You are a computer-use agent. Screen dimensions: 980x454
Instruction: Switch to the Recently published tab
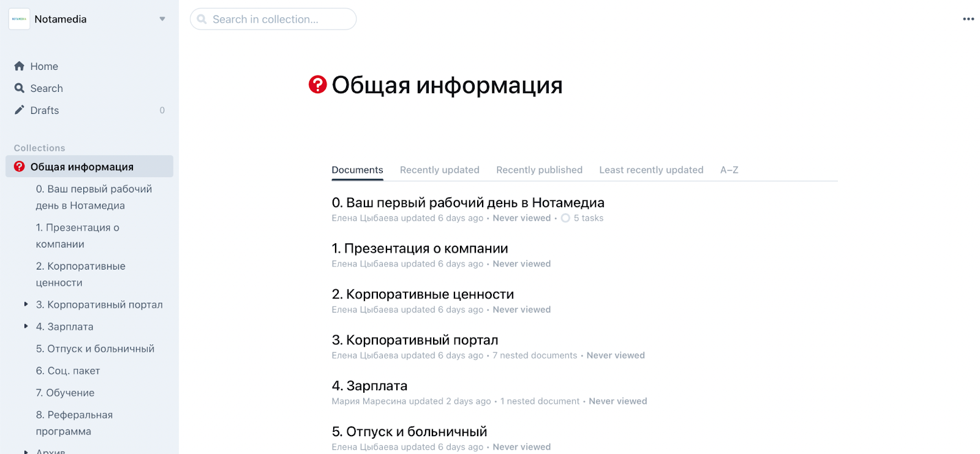coord(539,170)
